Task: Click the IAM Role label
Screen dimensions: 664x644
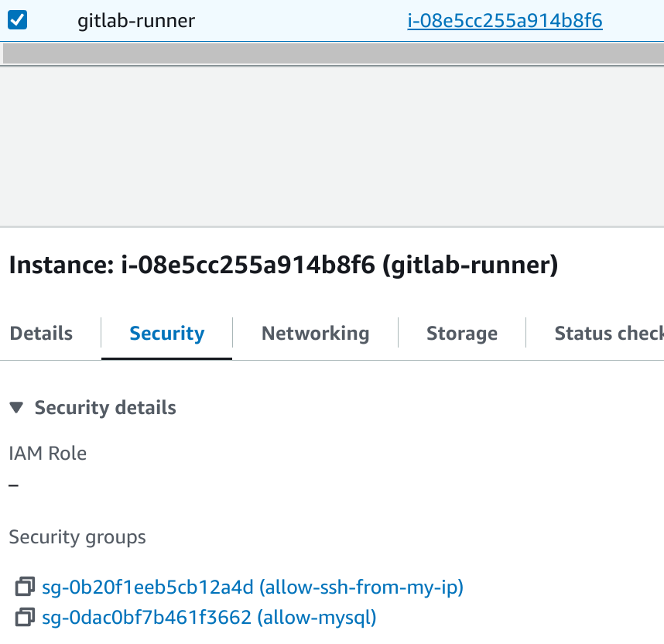Action: tap(48, 453)
